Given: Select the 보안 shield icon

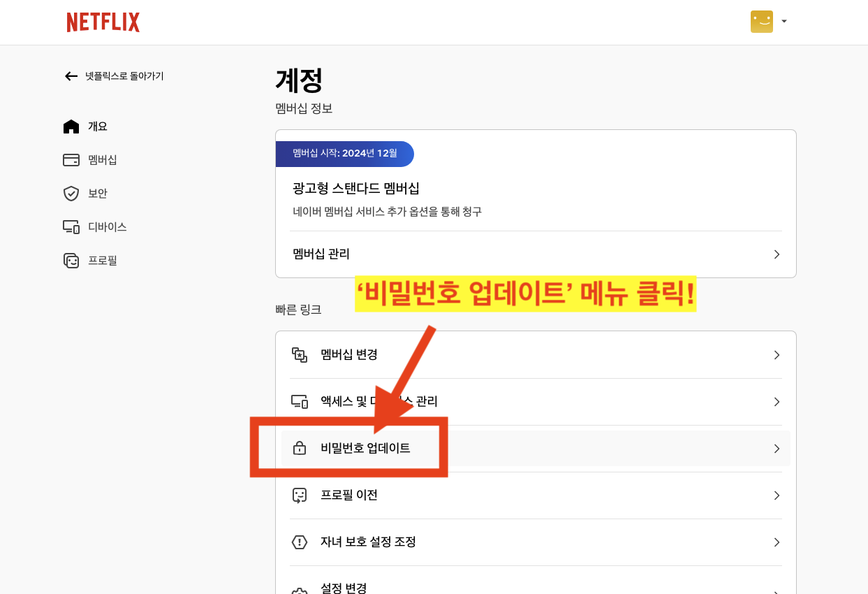Looking at the screenshot, I should coord(71,193).
